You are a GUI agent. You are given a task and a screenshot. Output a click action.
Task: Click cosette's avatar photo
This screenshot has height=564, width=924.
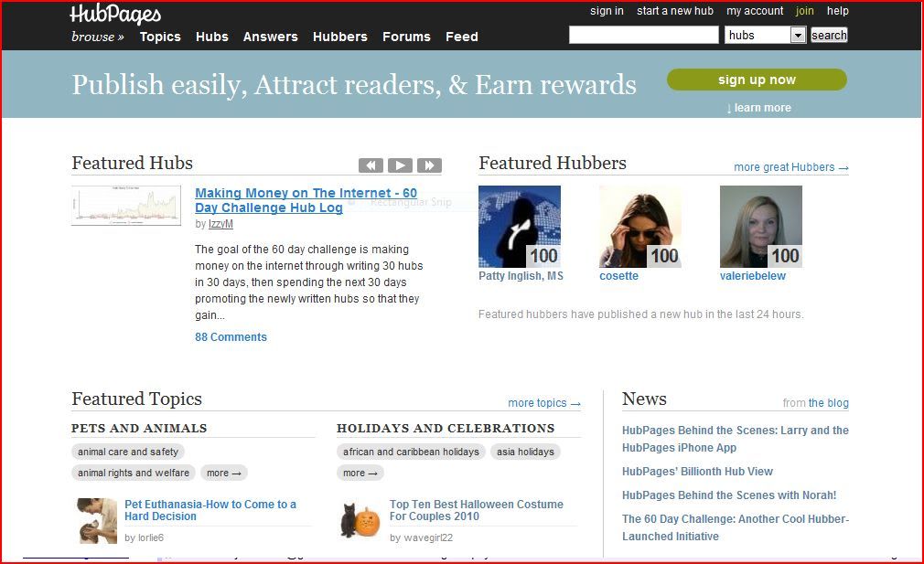640,227
